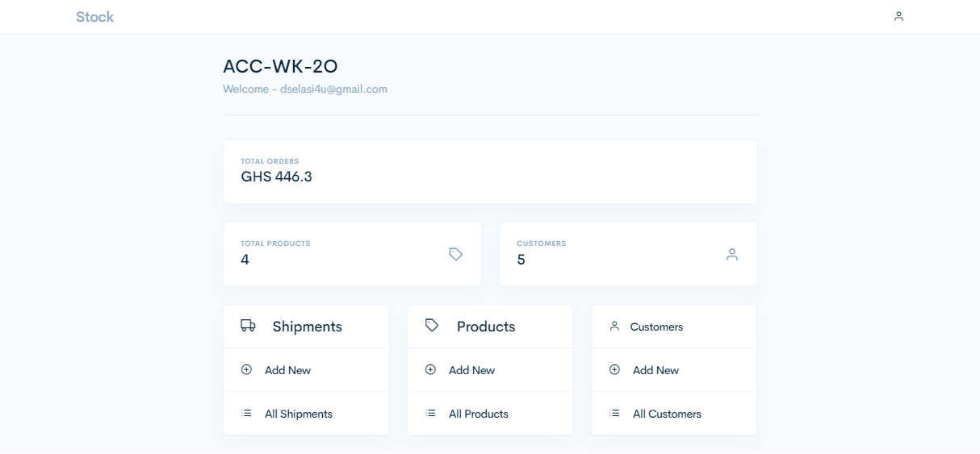Screen dimensions: 980x454
Task: View All Customers
Action: tap(667, 414)
